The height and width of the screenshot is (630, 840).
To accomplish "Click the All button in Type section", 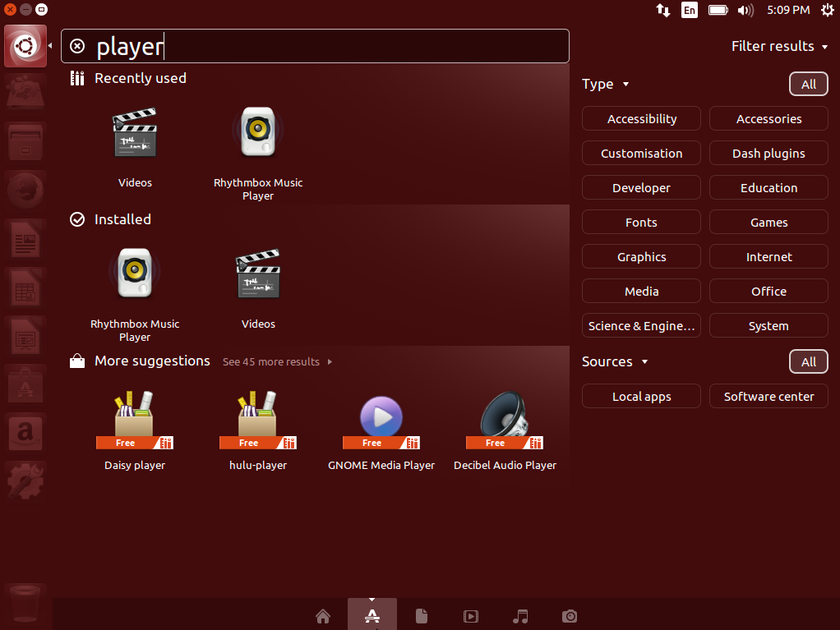I will 808,85.
